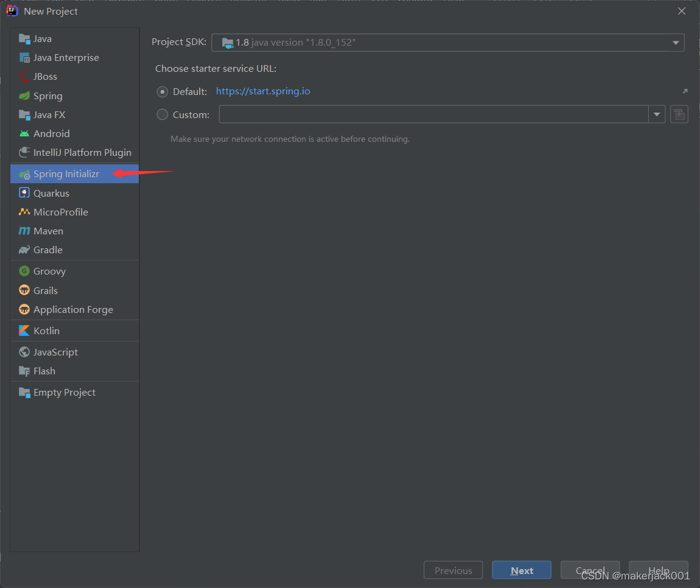Open Spring Initializr in the project list
The image size is (700, 588).
click(66, 174)
